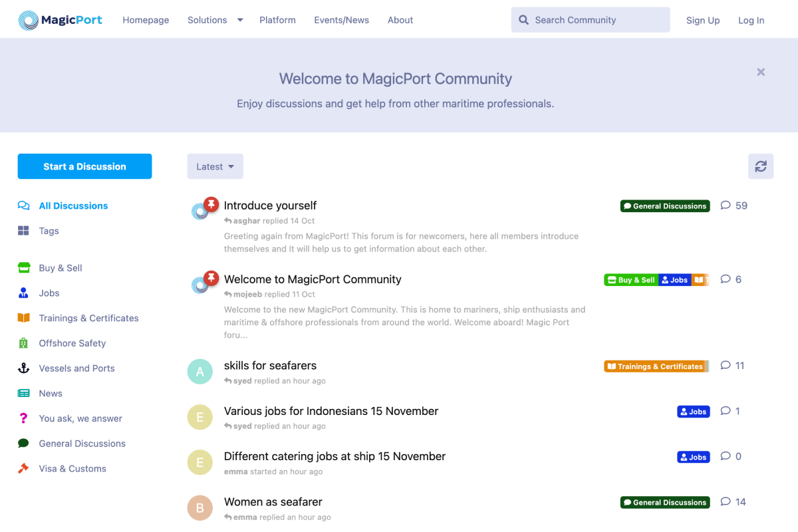Open the skills for seafarers thread
Viewport: 798px width, 532px height.
coord(270,365)
